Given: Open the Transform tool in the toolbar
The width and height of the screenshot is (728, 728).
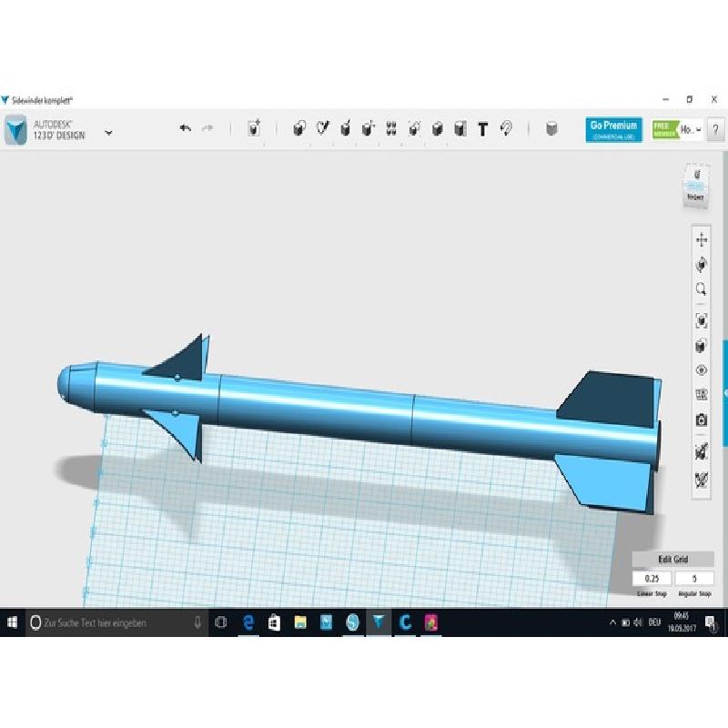Looking at the screenshot, I should [254, 127].
